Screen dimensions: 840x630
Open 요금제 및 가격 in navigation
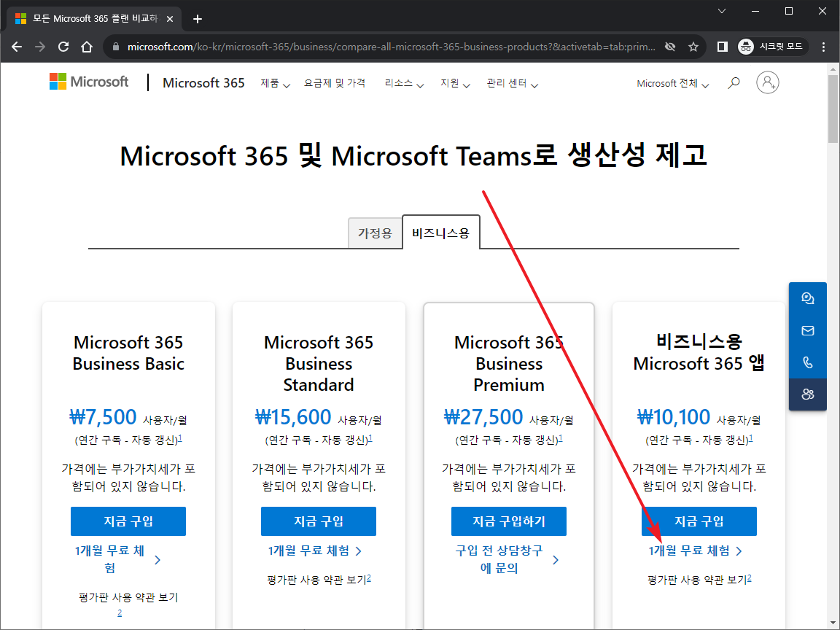pyautogui.click(x=334, y=83)
